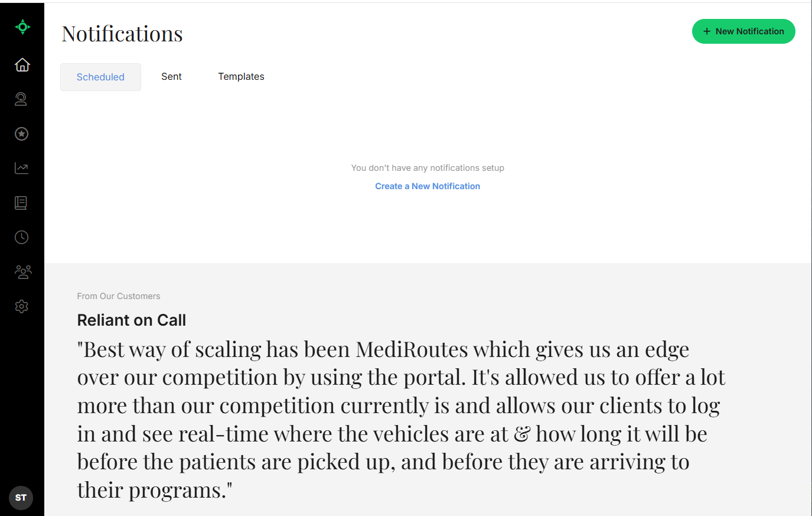This screenshot has height=516, width=812.
Task: Open the people group icon in sidebar
Action: pos(22,272)
